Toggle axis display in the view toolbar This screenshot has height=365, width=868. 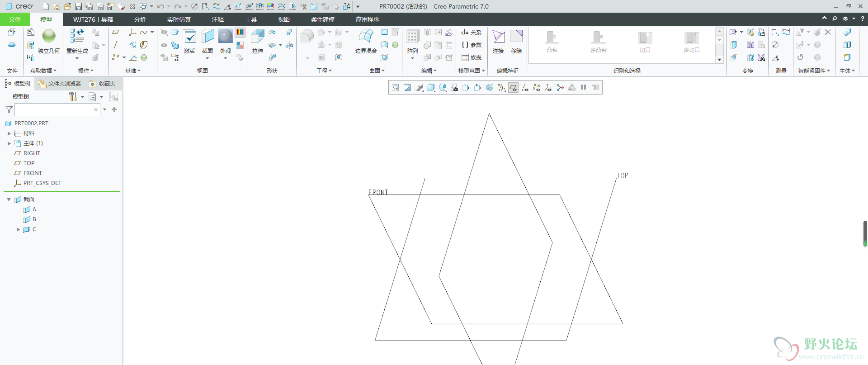coord(525,87)
